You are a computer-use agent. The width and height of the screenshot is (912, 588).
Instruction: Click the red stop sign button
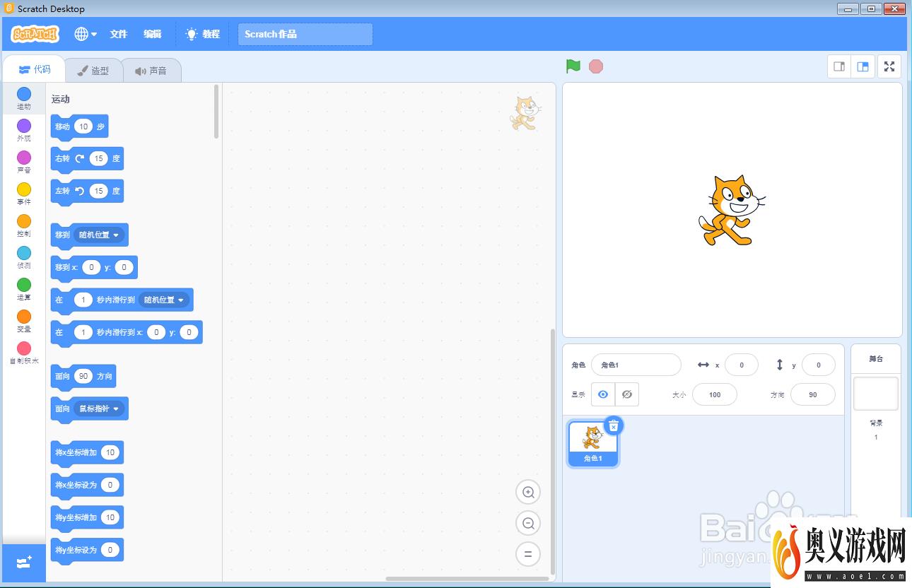[x=596, y=66]
